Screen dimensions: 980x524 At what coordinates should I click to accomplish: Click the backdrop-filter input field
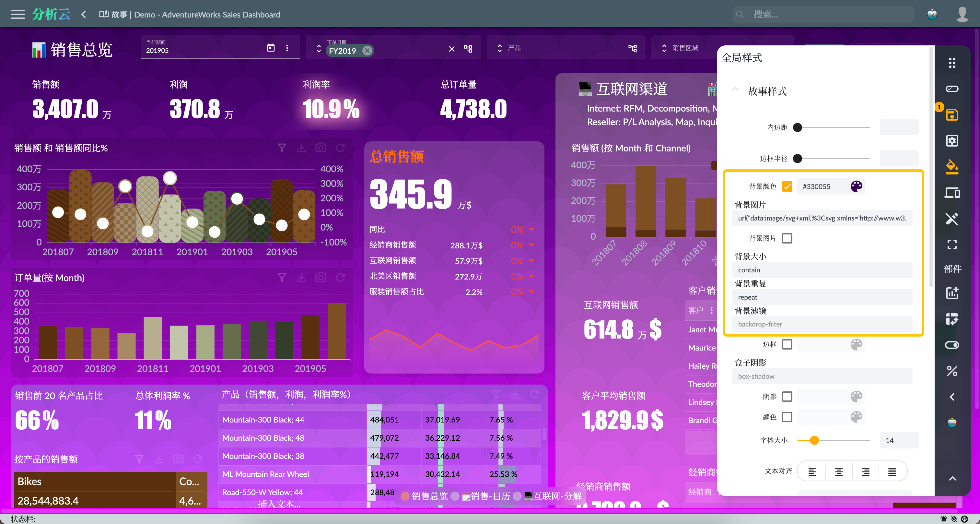pos(822,324)
